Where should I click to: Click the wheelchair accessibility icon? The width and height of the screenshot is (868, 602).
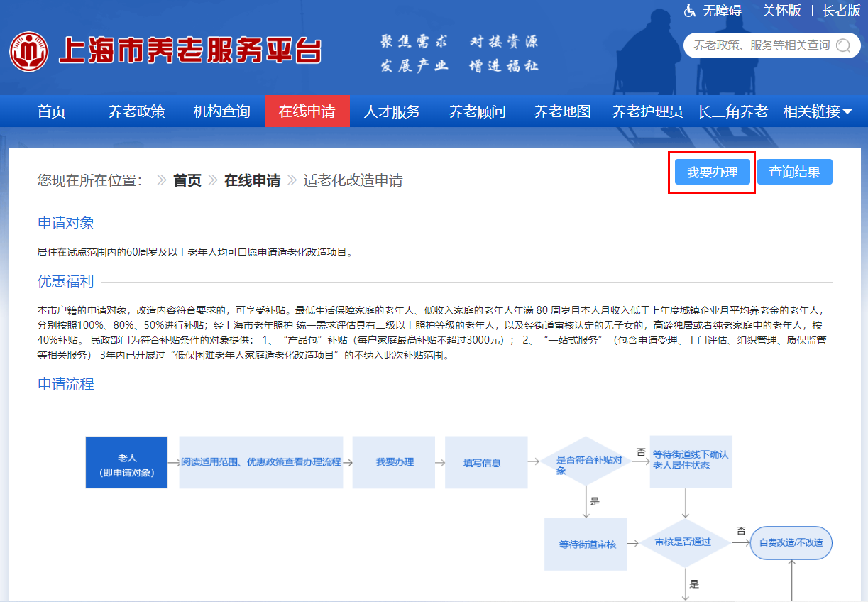[x=689, y=11]
